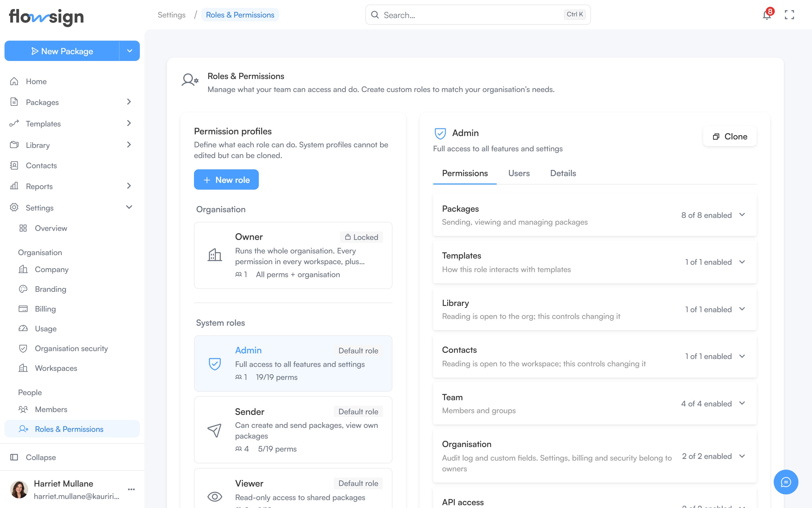Screen dimensions: 812x508
Task: Expand the Templates permissions section
Action: coord(742,262)
